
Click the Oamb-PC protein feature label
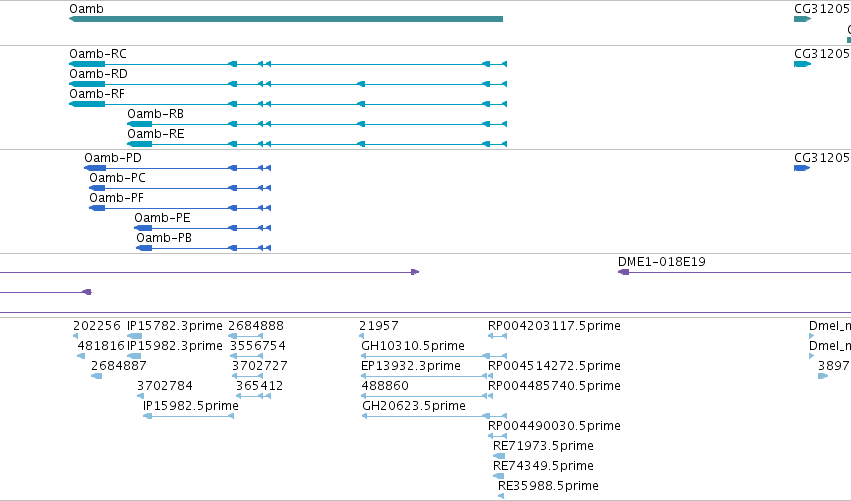[117, 178]
